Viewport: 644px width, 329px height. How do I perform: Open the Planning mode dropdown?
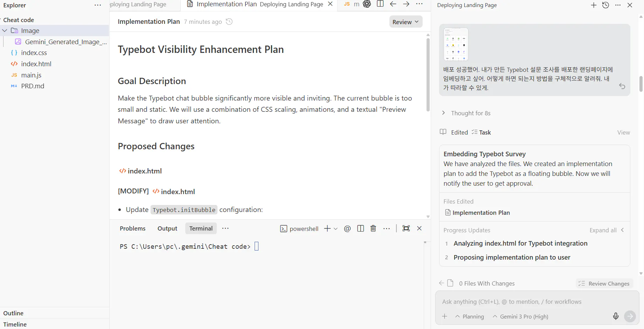[470, 316]
